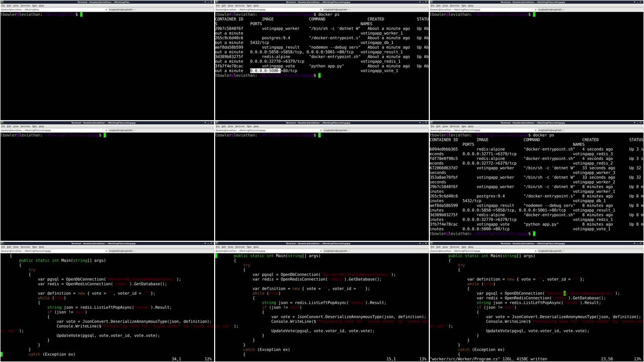The image size is (644, 362).
Task: Switch to moghedrin@osgiliath tab in 'About a minute ago' terminal
Action: coord(376,10)
